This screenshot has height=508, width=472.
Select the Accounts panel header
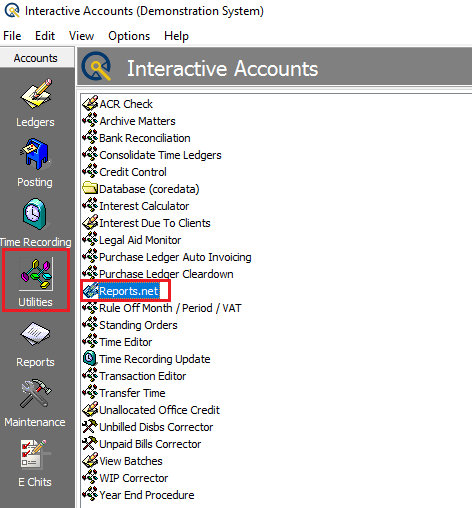[x=36, y=58]
